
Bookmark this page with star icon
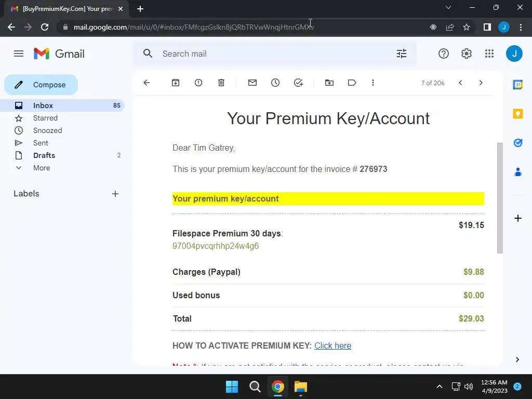point(467,27)
